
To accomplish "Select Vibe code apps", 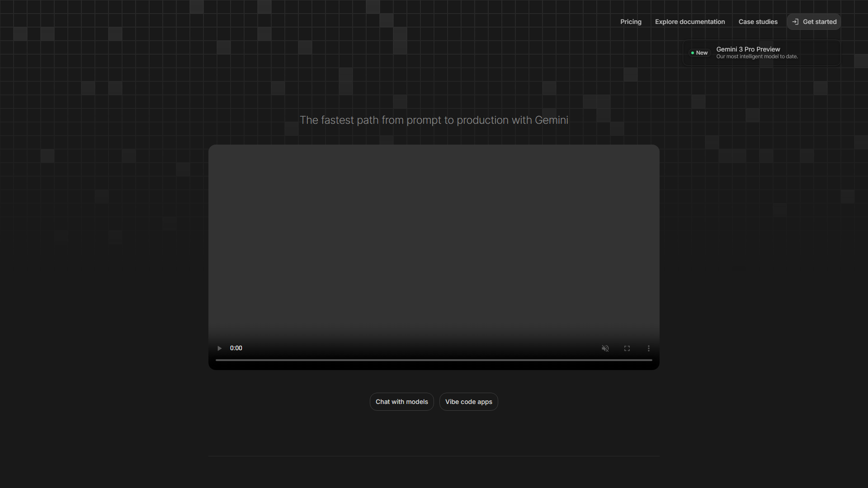I will pos(468,402).
